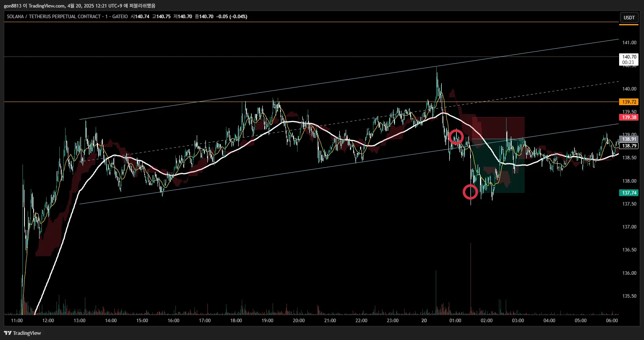Click the 23:00 time axis label
Viewport: 644px width, 340px height.
393,321
